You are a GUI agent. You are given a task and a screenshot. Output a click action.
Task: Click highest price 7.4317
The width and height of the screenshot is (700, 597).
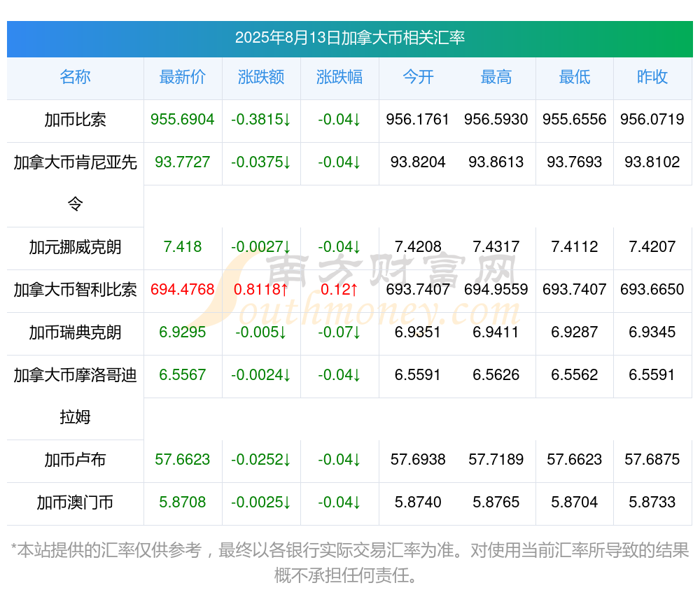pos(496,247)
